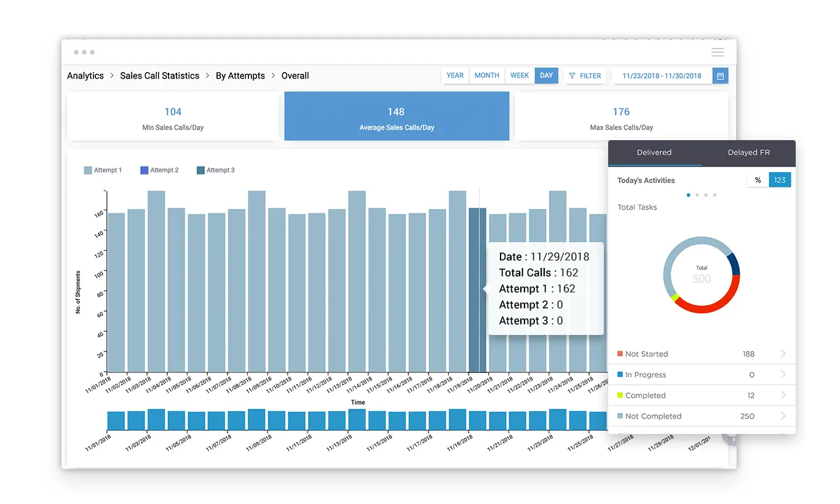
Task: Open By Attempts breadcrumb
Action: 240,76
